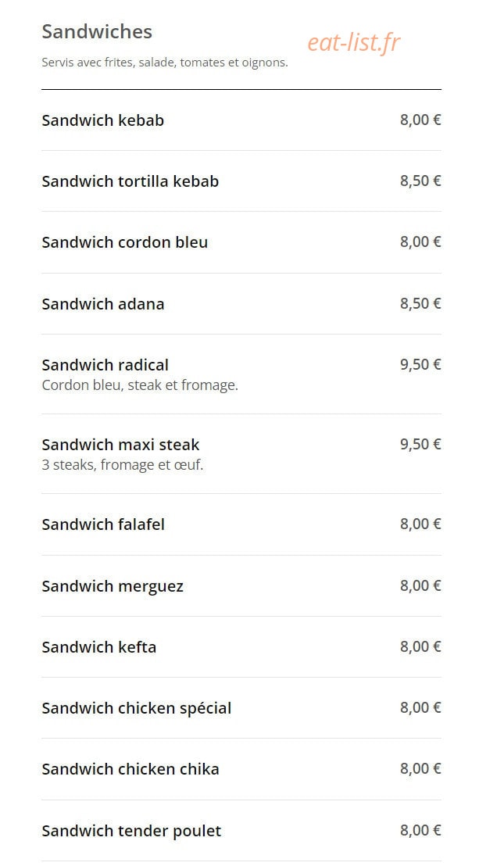Viewport: 504px width, 866px height.
Task: Pick Sandwich merguez from the list
Action: pos(113,586)
